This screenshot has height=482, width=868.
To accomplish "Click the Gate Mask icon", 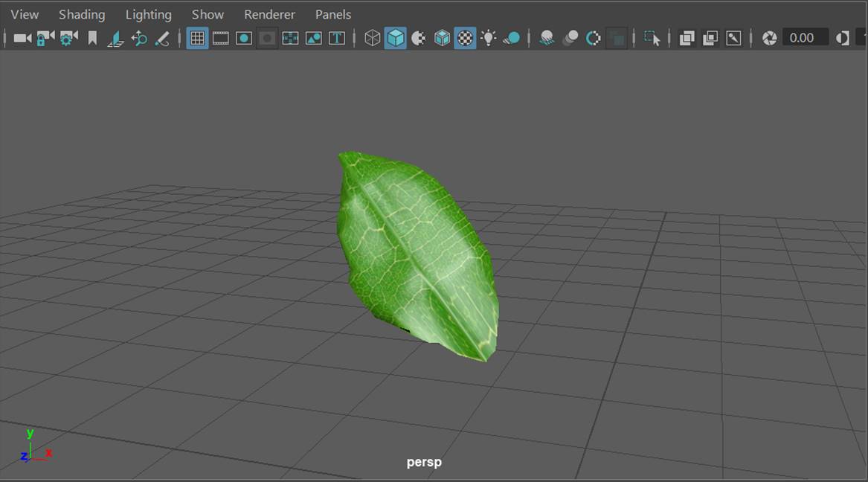I will (x=267, y=38).
